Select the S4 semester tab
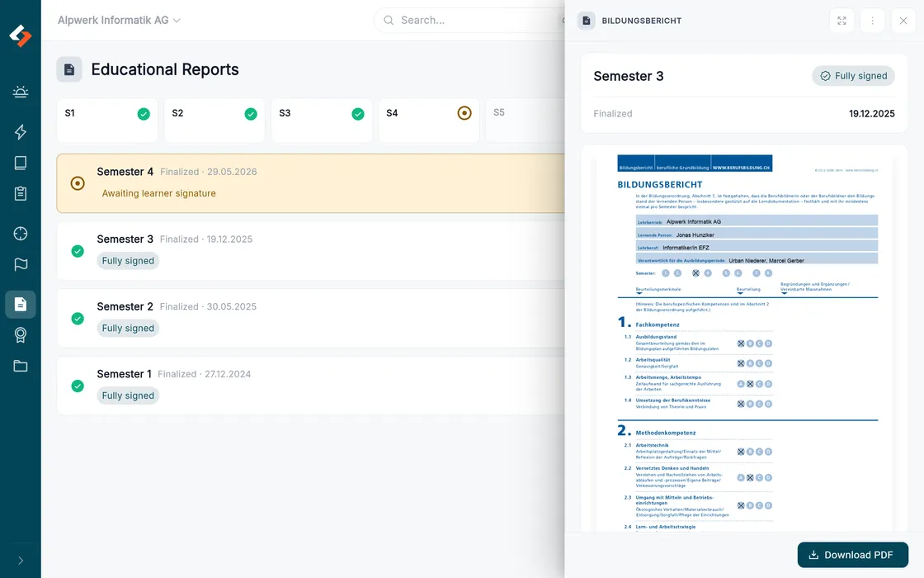This screenshot has width=924, height=578. [429, 121]
